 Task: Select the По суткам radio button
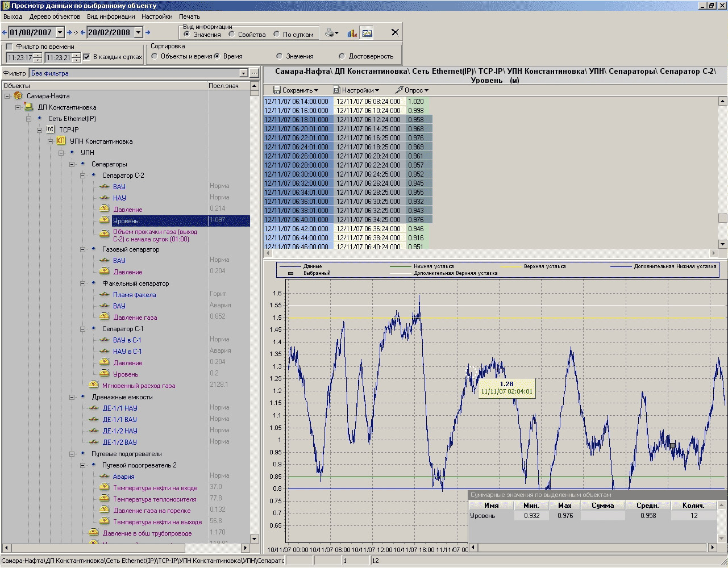click(277, 35)
